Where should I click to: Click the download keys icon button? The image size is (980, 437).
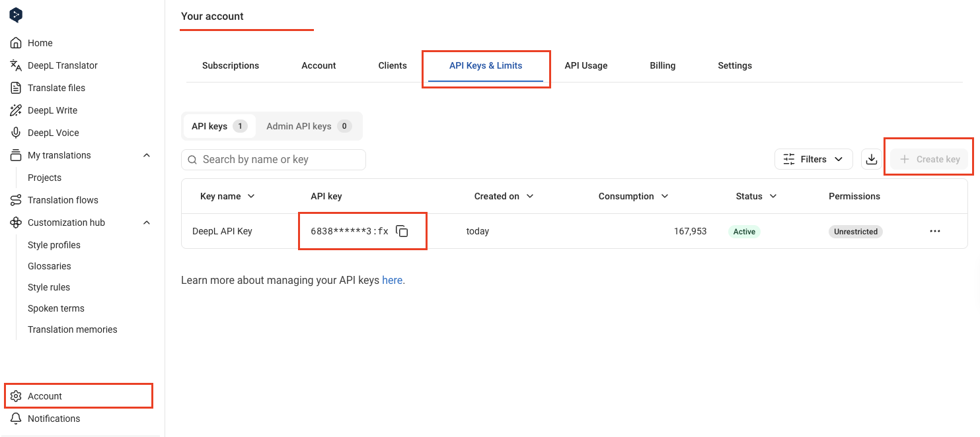tap(872, 159)
